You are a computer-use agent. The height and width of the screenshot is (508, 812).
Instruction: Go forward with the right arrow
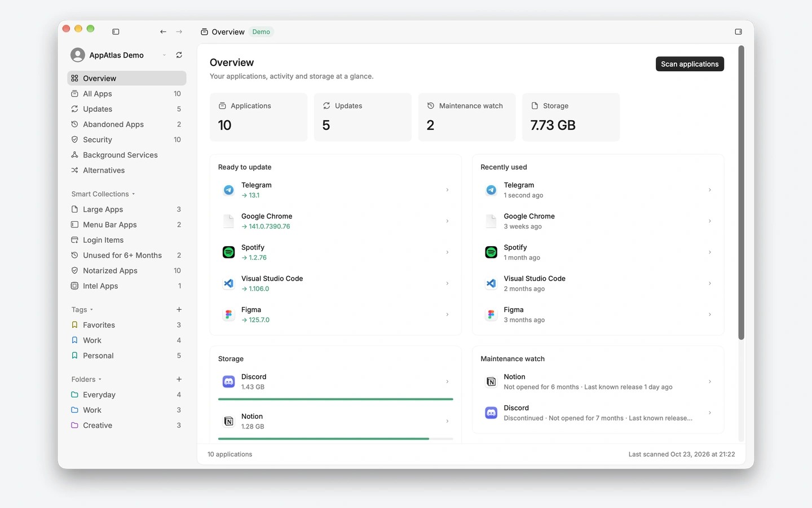(179, 32)
